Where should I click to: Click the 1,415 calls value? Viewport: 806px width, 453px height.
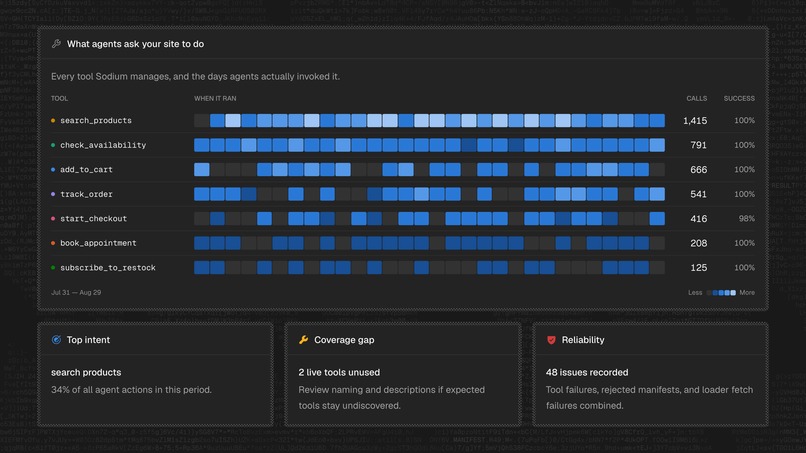[x=695, y=120]
